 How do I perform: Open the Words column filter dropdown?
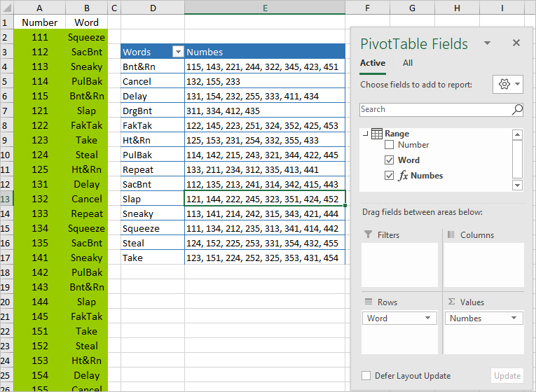[178, 52]
